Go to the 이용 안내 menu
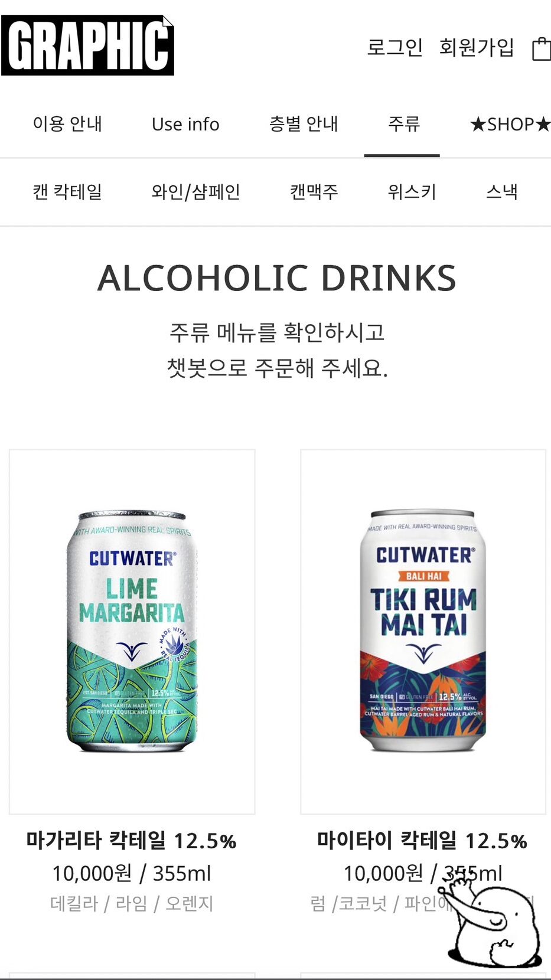551x980 pixels. [x=67, y=124]
